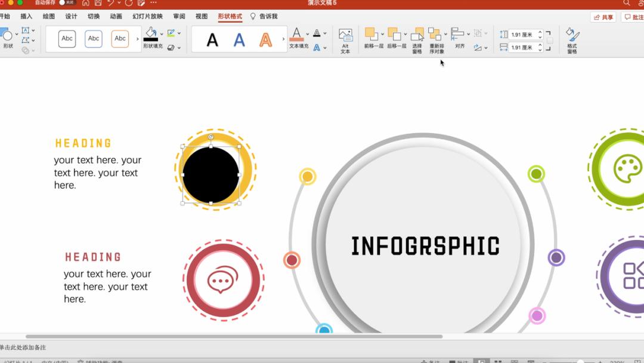
Task: Expand the 对齐 align dropdown
Action: 469,34
